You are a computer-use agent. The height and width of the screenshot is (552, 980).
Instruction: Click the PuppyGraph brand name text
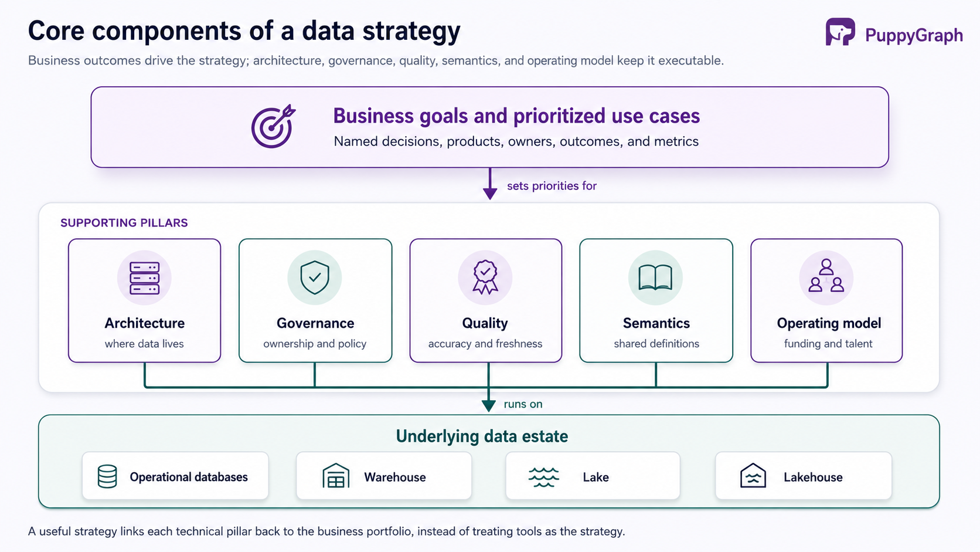914,35
